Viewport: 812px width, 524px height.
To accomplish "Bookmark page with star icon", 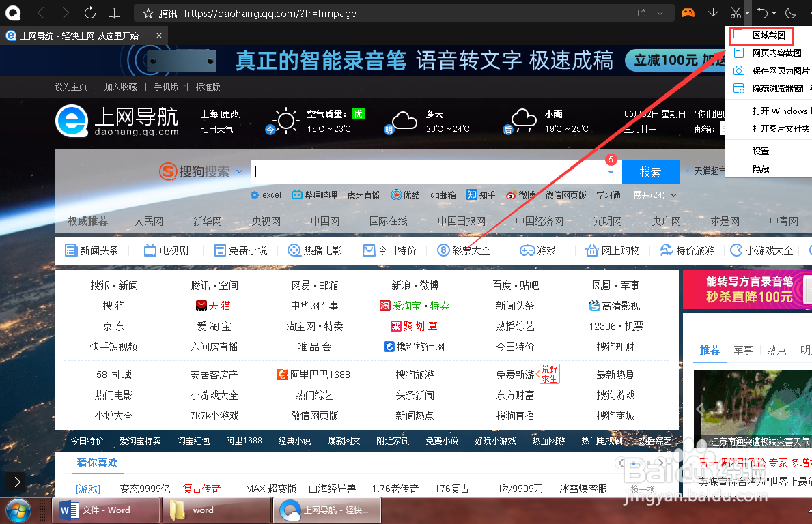I will coord(148,14).
